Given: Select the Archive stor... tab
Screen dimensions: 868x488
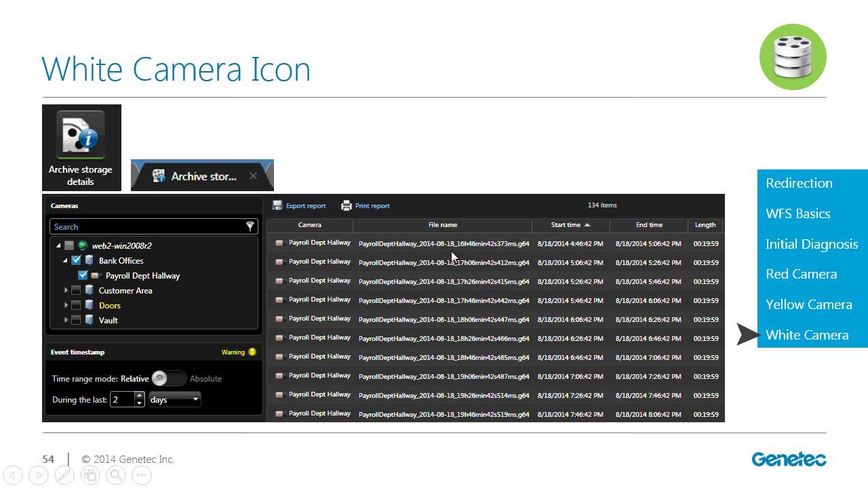Looking at the screenshot, I should click(202, 176).
